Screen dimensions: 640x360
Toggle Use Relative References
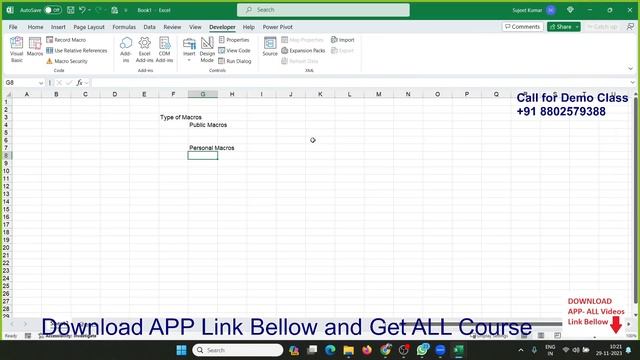[77, 50]
